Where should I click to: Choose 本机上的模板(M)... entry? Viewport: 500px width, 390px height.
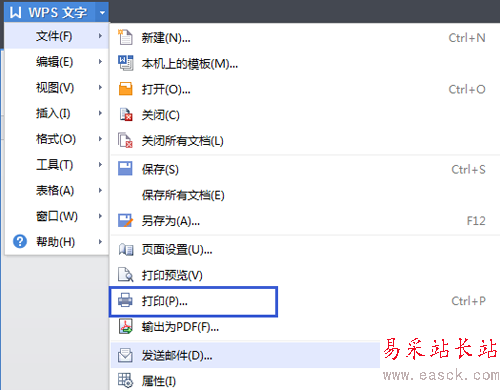pos(305,63)
